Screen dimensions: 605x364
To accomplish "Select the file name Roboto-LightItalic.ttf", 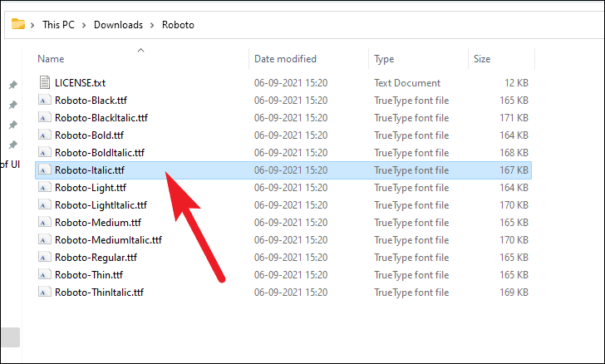I will [101, 205].
